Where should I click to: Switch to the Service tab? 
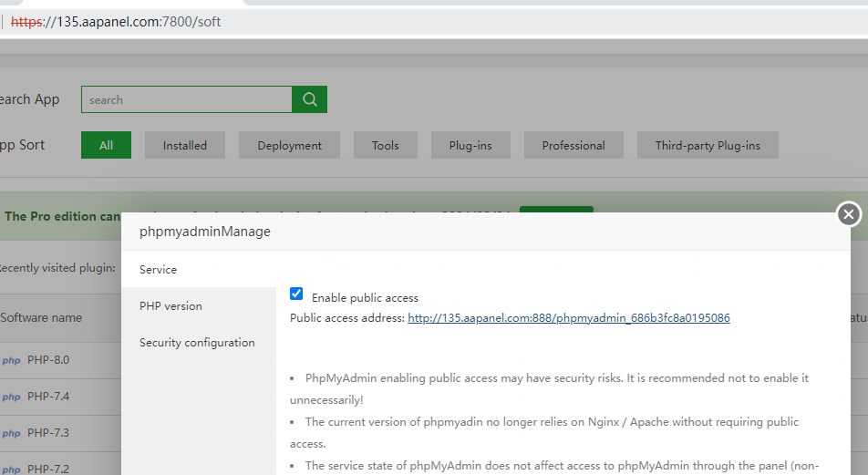click(x=159, y=270)
